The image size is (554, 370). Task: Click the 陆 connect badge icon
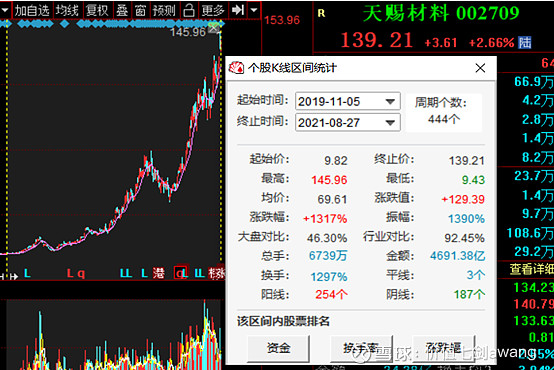pos(525,42)
